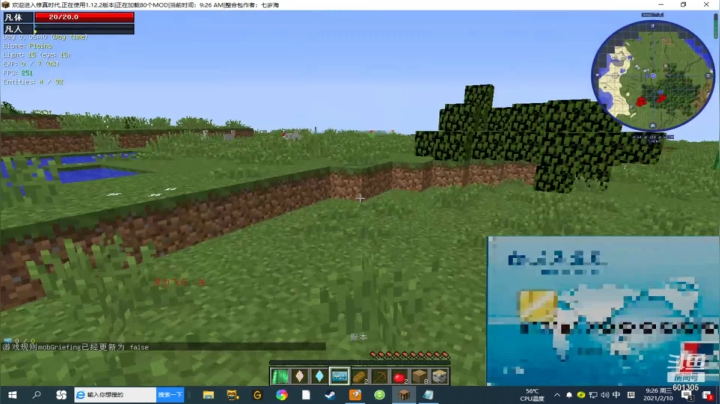The height and width of the screenshot is (404, 720).
Task: Click the red 20/20.0 health bar
Action: (84, 17)
